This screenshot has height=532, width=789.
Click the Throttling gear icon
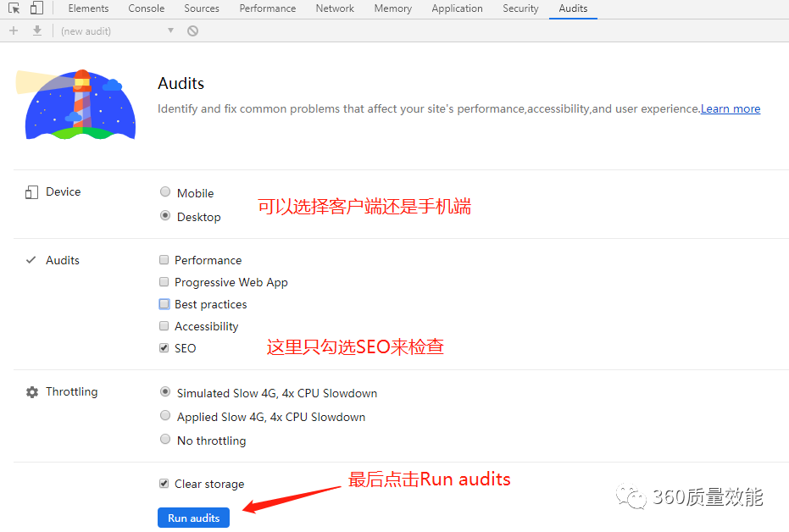32,392
